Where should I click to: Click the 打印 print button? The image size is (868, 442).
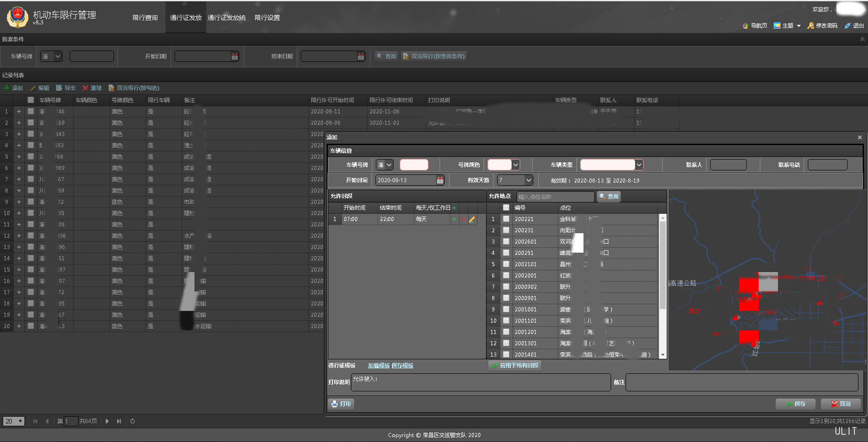(x=341, y=404)
